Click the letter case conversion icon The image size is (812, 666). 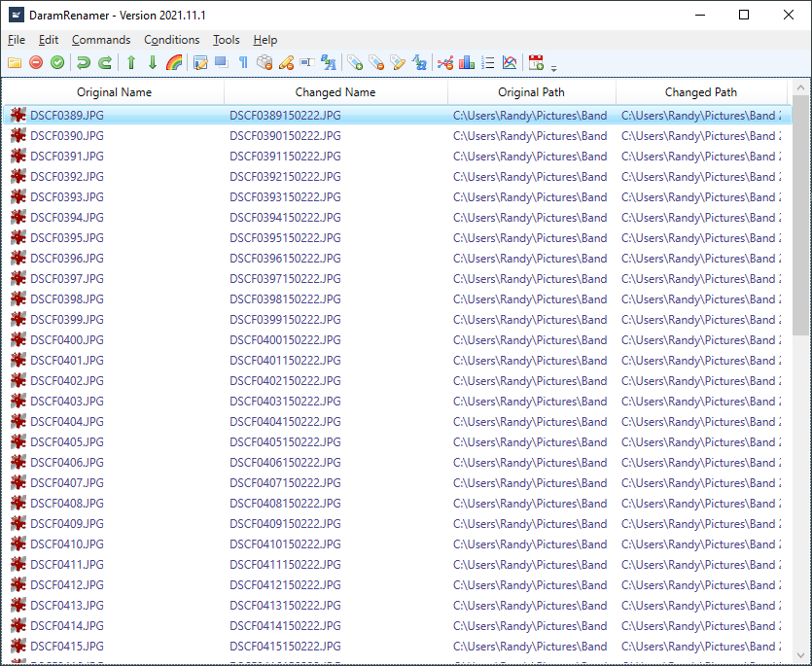coord(329,62)
